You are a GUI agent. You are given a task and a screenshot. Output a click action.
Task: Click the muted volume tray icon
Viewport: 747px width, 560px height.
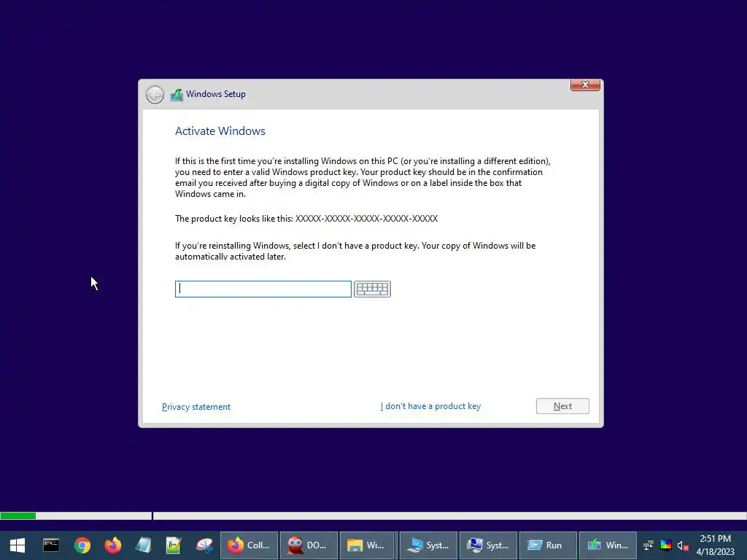point(683,545)
